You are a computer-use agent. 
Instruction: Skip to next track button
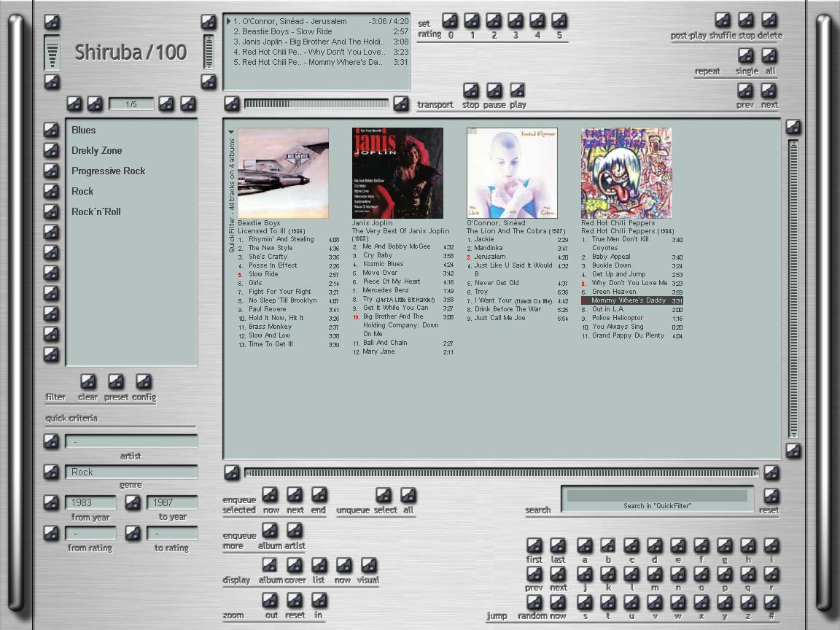tap(769, 91)
